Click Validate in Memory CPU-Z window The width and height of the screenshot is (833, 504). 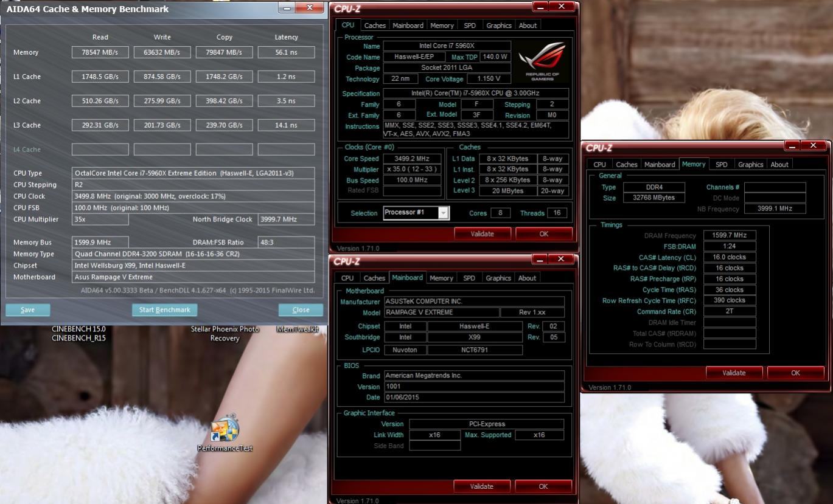pyautogui.click(x=734, y=373)
